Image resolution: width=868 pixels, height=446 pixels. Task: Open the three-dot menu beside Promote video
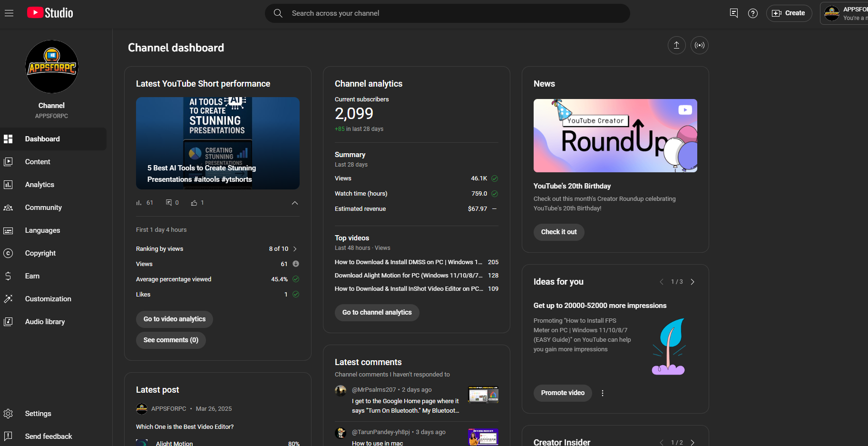[x=603, y=393]
